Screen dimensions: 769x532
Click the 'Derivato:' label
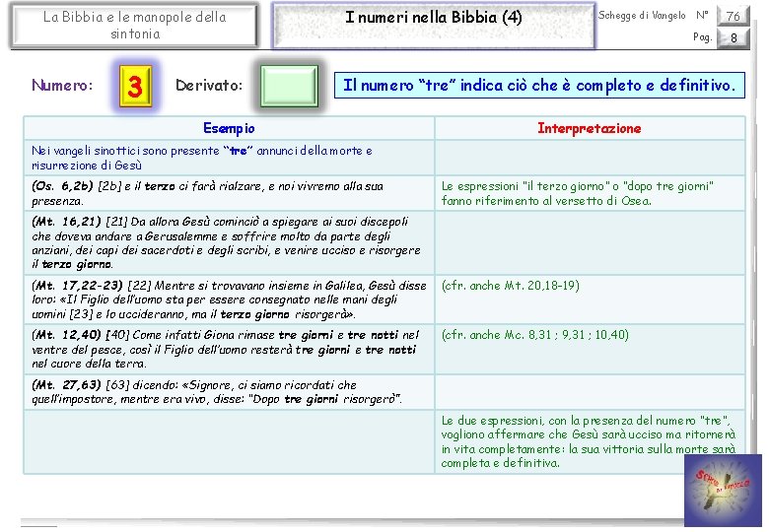click(209, 86)
